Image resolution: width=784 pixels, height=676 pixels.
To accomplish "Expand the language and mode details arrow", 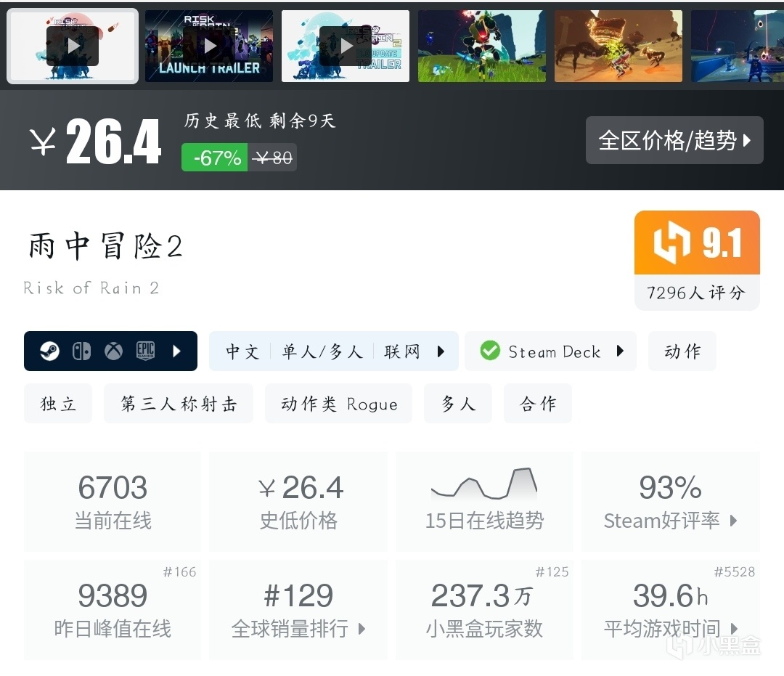I will pyautogui.click(x=441, y=351).
